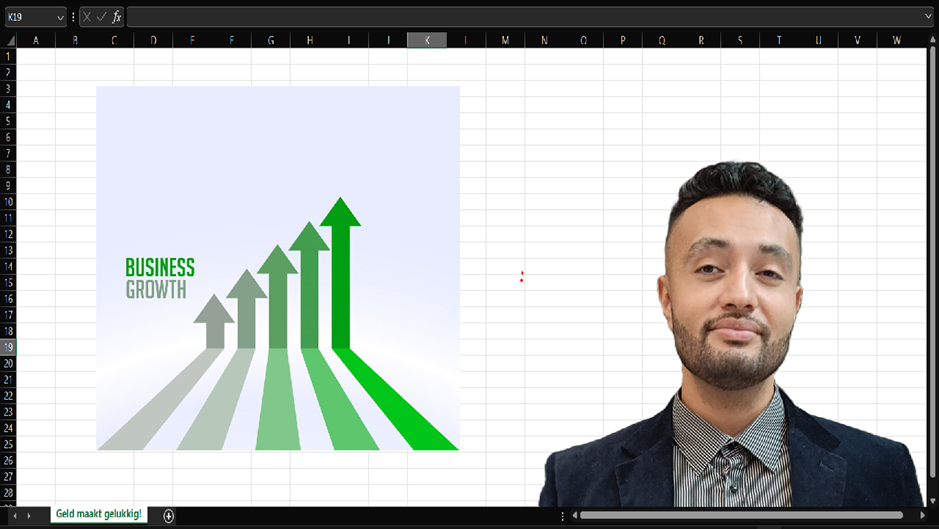Click the Select All corner triangle
The height and width of the screenshot is (529, 939).
pos(10,40)
